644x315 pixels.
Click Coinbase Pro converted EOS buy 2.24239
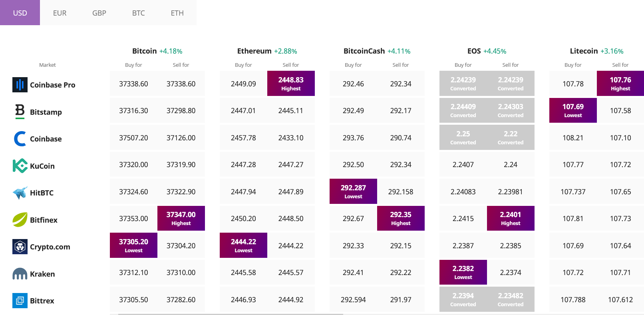coord(463,84)
